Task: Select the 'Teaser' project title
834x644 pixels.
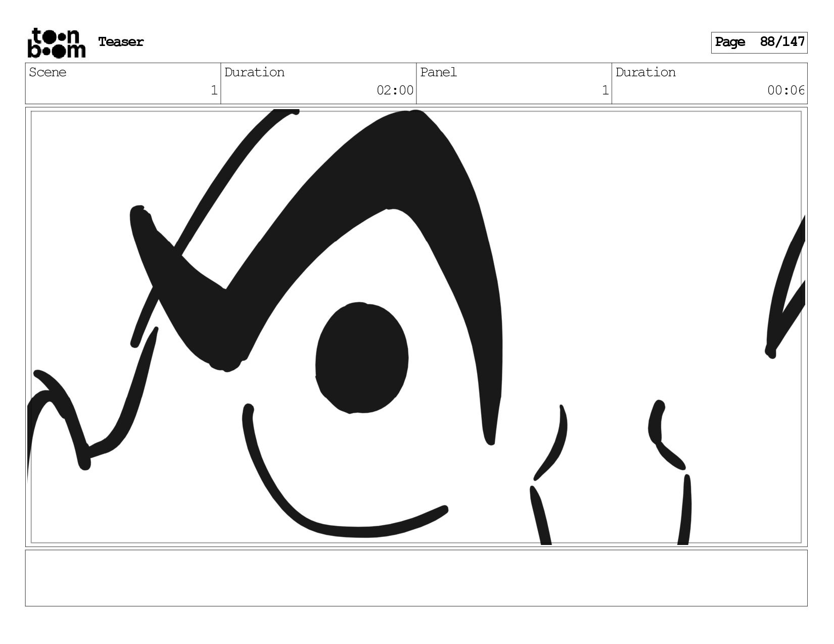Action: tap(121, 42)
